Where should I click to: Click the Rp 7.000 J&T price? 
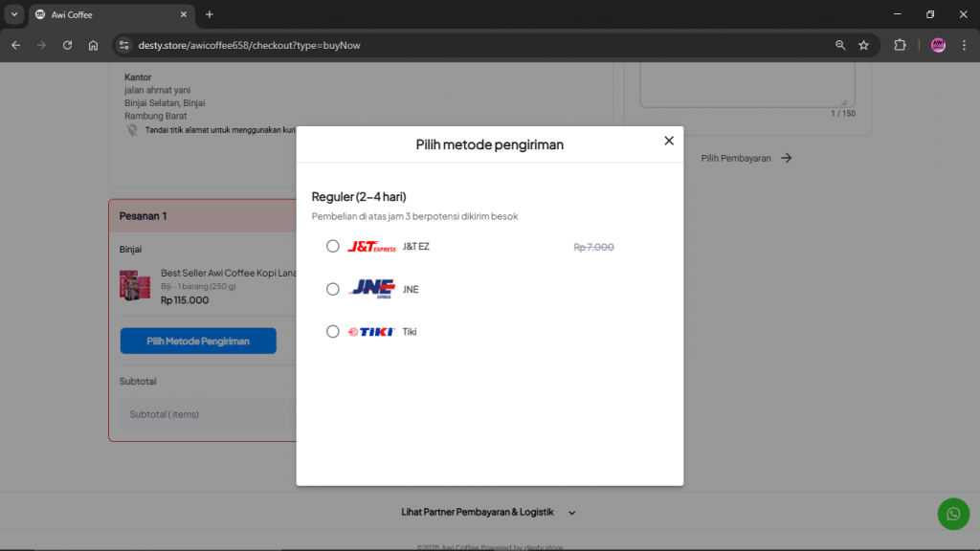(593, 247)
